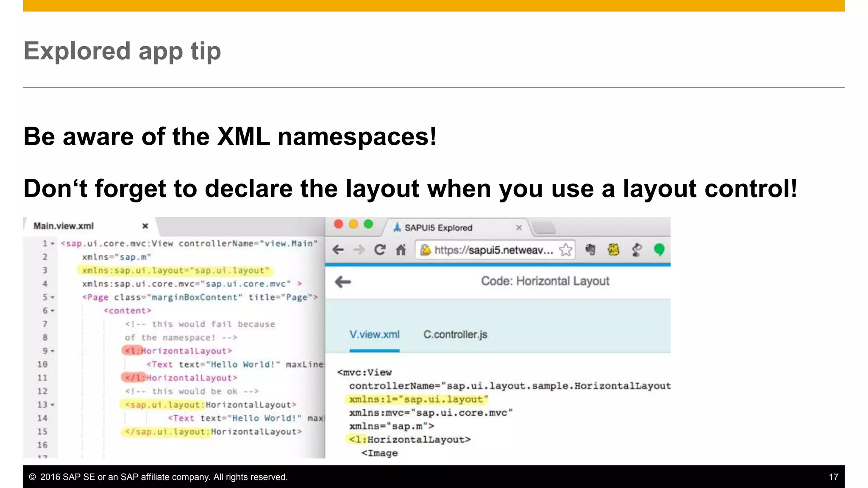
Task: Click the xmlns:mvc="sap.ui.core.mvc" line in browser
Action: click(431, 413)
